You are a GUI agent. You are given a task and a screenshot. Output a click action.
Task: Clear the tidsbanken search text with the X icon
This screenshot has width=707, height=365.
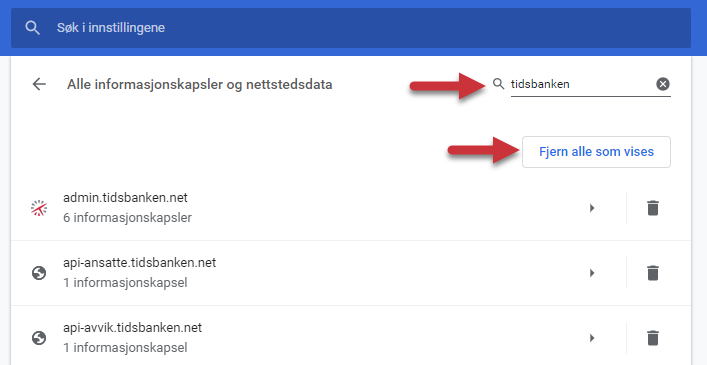tap(663, 84)
